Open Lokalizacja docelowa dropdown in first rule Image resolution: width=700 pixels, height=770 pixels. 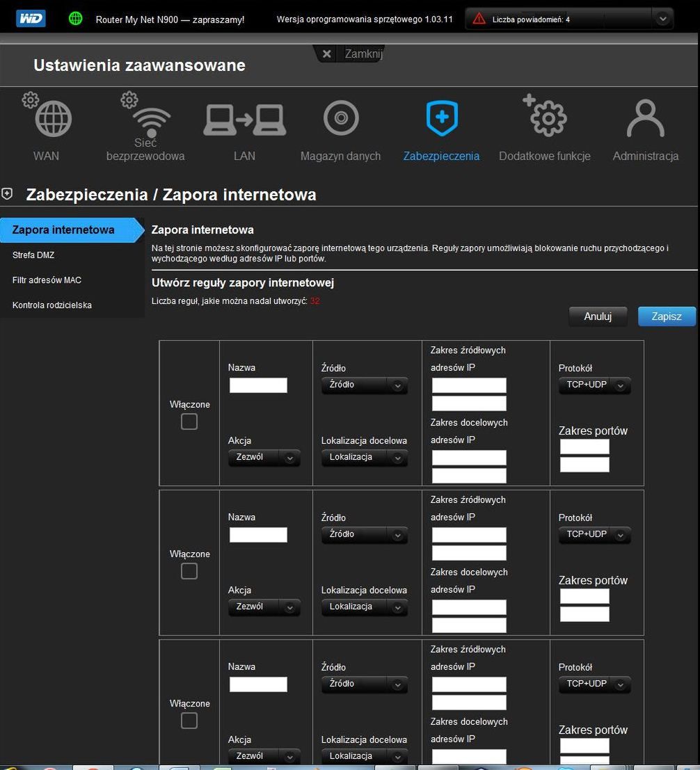click(365, 457)
